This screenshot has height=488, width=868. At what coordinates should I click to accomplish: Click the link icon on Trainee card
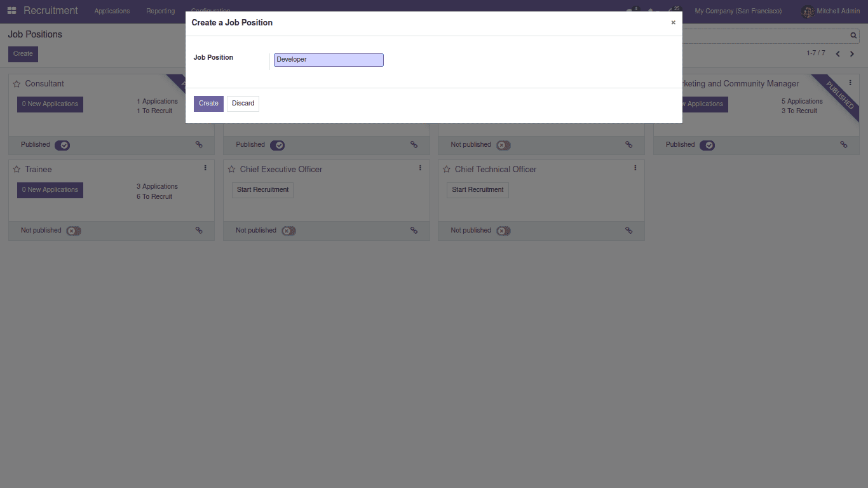click(x=199, y=231)
